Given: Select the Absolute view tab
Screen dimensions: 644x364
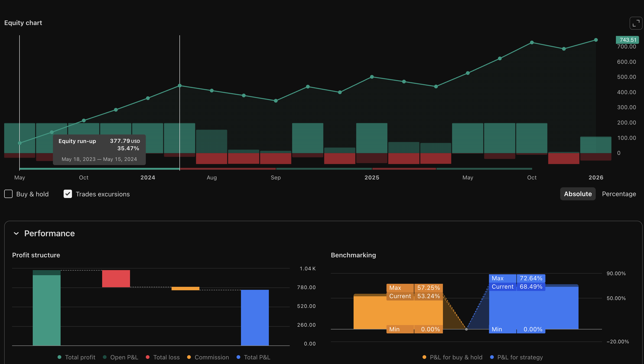Looking at the screenshot, I should [578, 194].
